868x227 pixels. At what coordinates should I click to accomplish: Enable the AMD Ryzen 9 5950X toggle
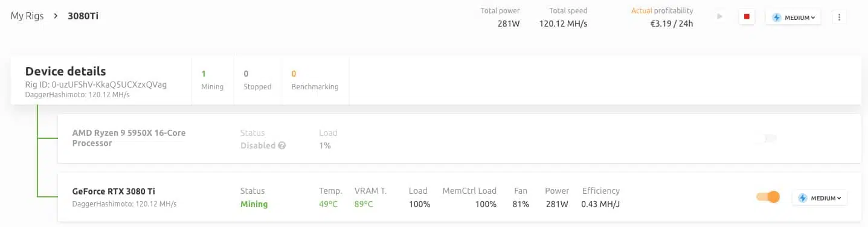click(x=769, y=138)
